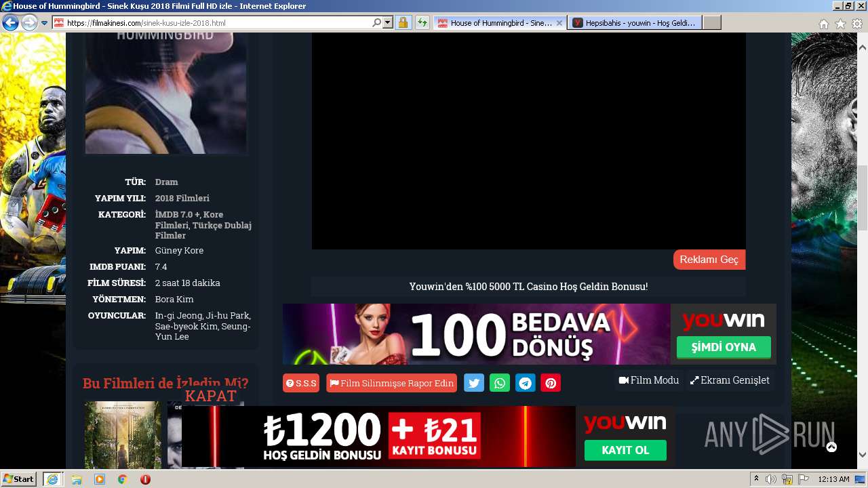Share on Twitter icon
Image resolution: width=868 pixels, height=488 pixels.
(474, 383)
